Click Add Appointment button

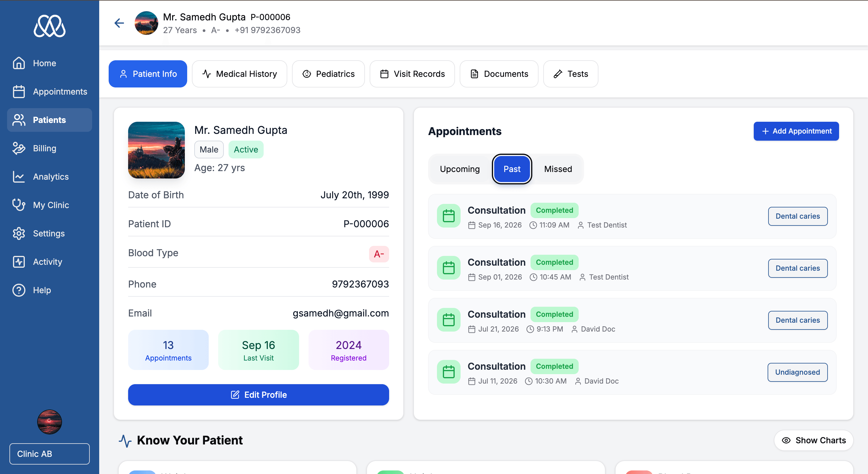[796, 131]
